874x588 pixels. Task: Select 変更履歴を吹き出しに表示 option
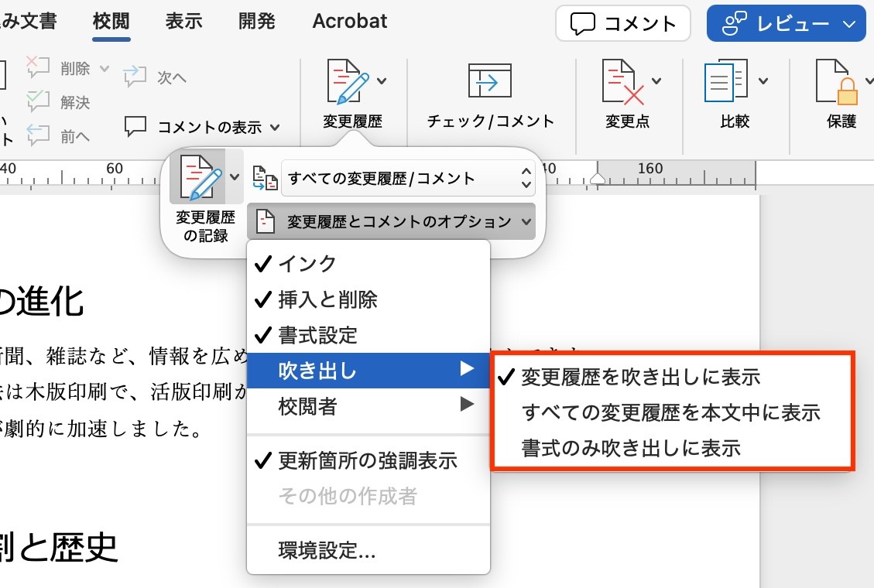click(x=673, y=378)
